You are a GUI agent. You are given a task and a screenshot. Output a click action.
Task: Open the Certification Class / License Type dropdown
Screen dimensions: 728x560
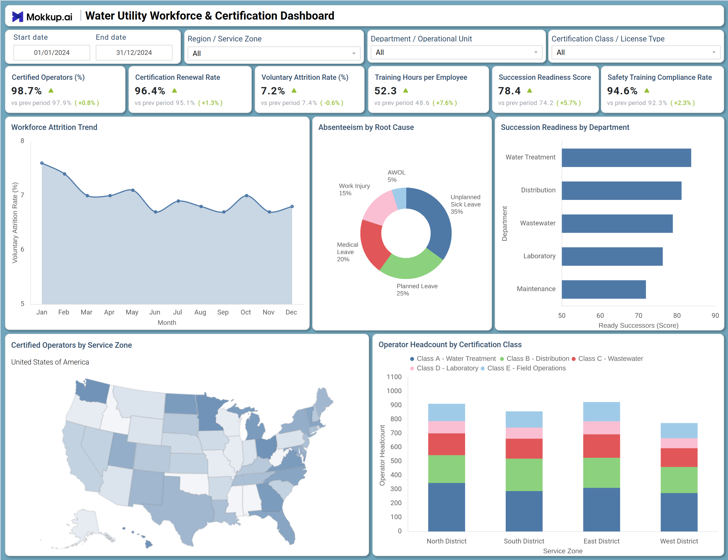click(636, 52)
